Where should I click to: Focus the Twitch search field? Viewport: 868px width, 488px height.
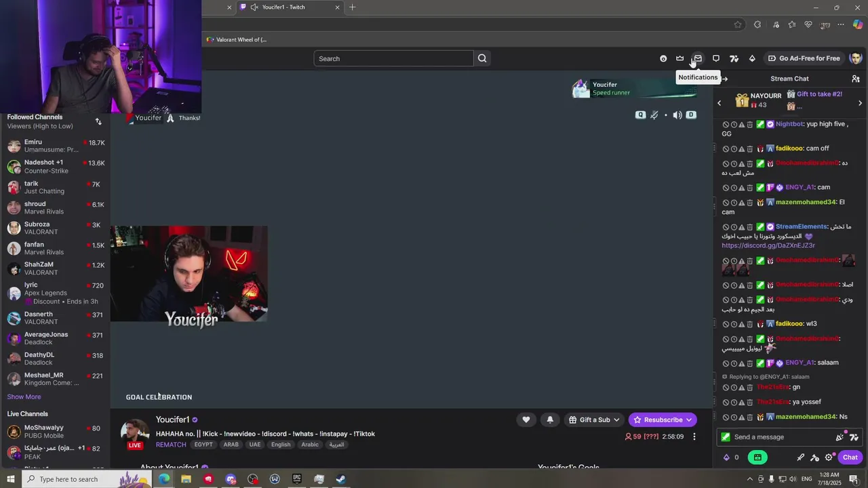393,58
